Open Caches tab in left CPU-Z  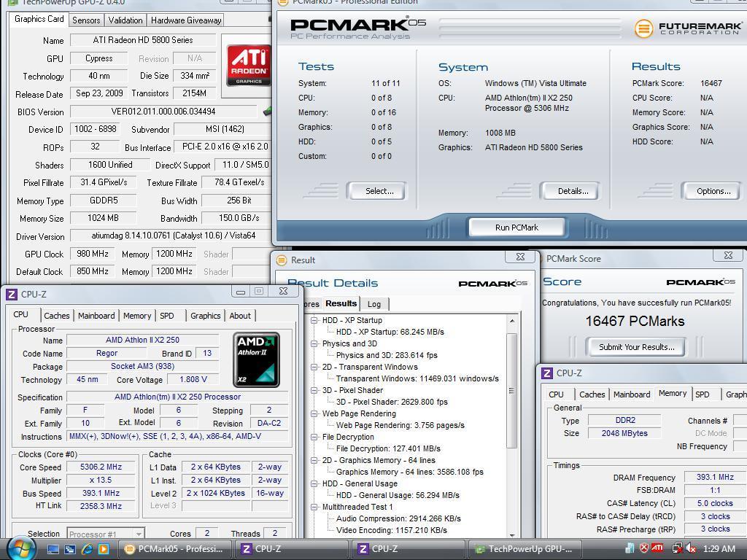coord(57,315)
